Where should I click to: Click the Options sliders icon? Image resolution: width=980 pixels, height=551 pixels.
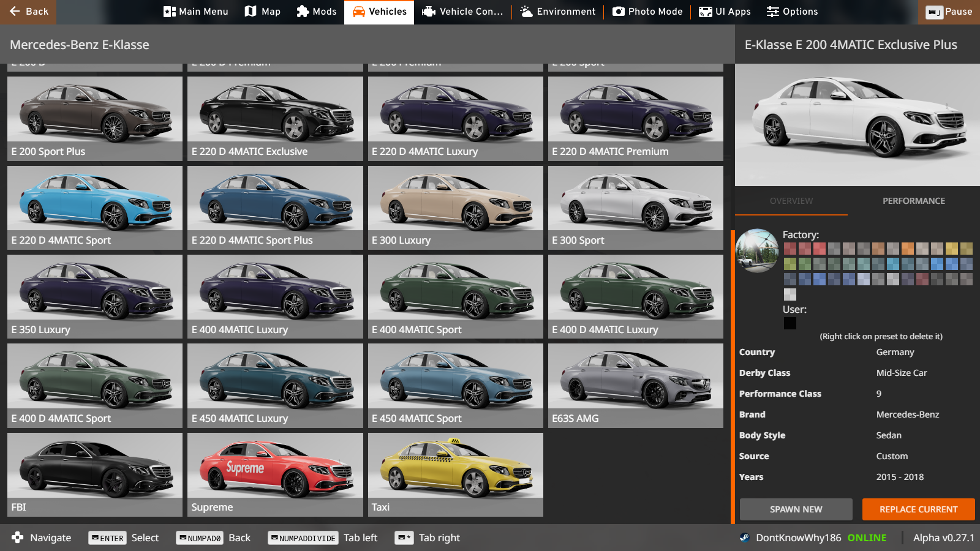coord(773,12)
